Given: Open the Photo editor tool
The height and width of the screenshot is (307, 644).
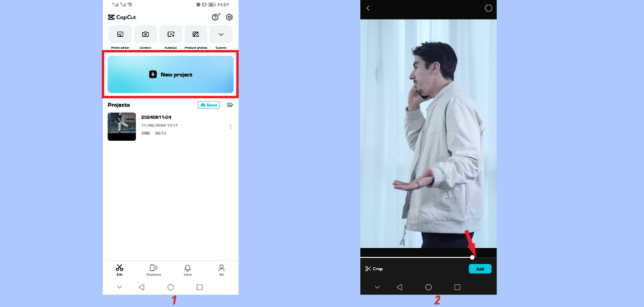Looking at the screenshot, I should tap(120, 35).
